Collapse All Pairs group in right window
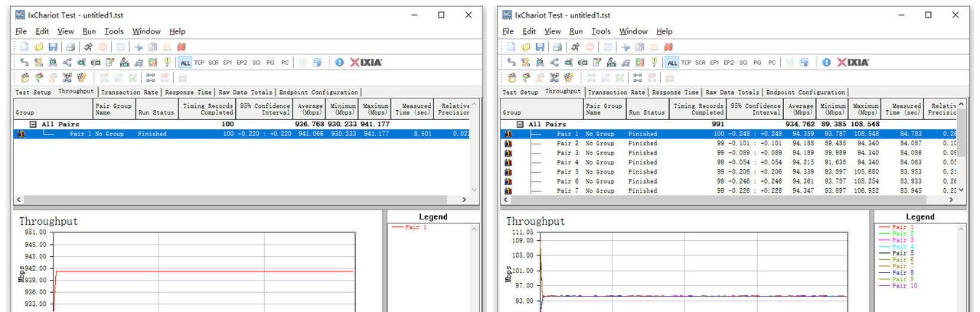The image size is (980, 312). [520, 124]
